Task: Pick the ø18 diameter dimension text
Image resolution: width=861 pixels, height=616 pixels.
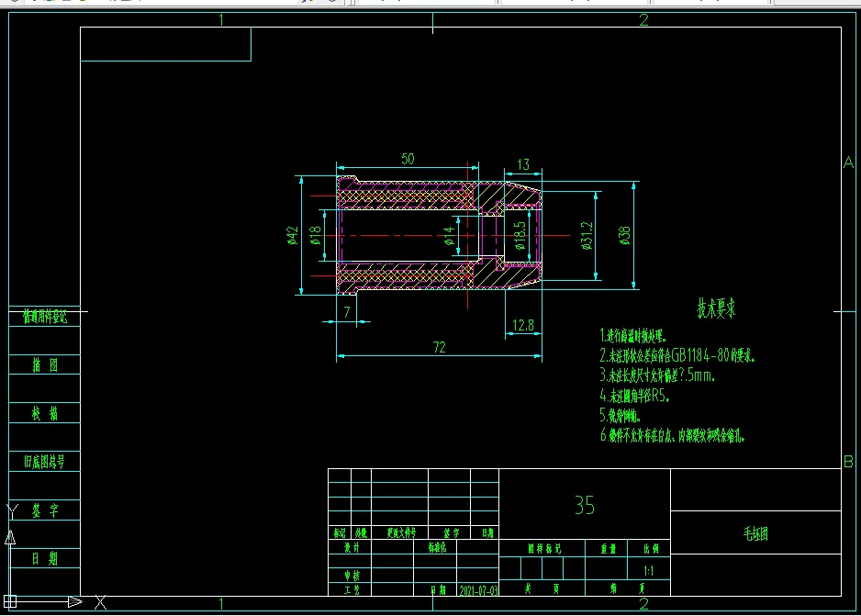Action: point(315,235)
